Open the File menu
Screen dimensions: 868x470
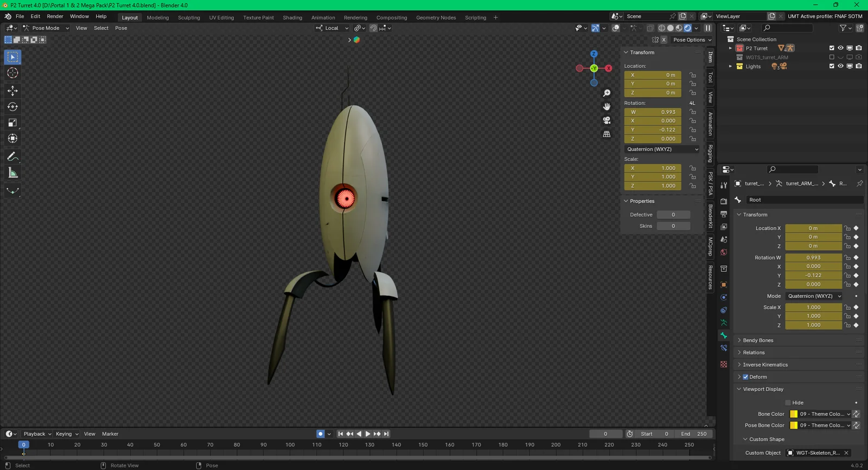(20, 16)
